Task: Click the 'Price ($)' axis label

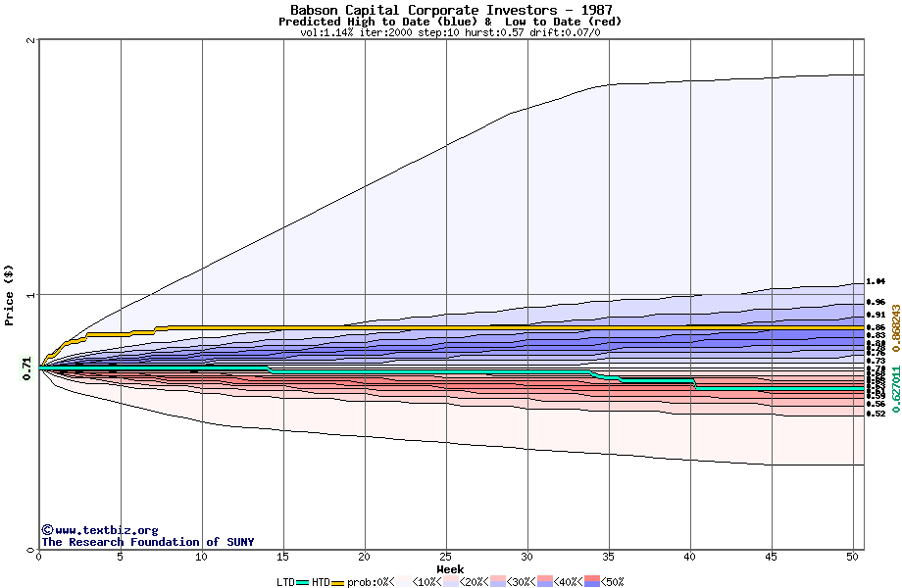Action: (x=9, y=295)
